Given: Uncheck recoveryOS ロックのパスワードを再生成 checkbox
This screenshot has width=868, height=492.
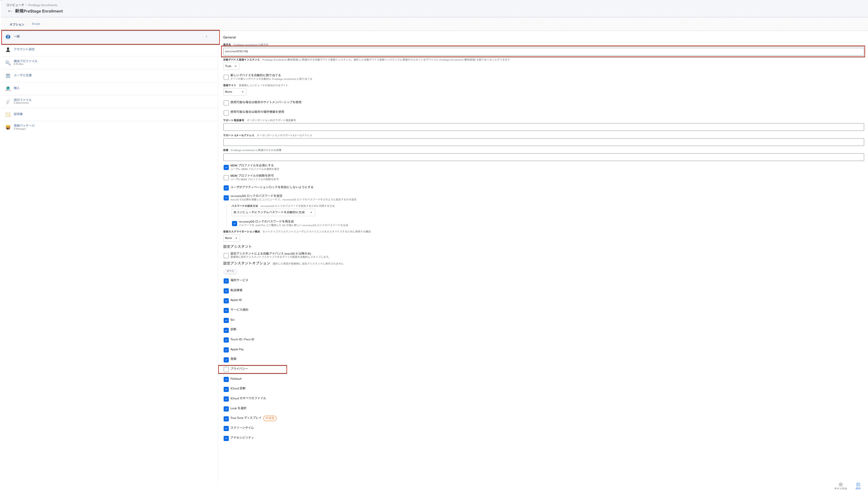Looking at the screenshot, I should (x=235, y=224).
